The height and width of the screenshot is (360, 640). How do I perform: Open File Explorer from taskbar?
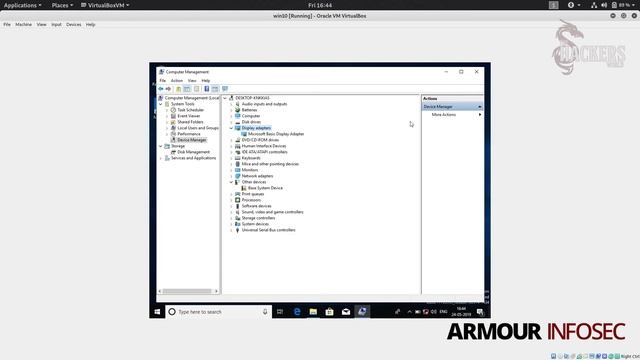(x=313, y=312)
